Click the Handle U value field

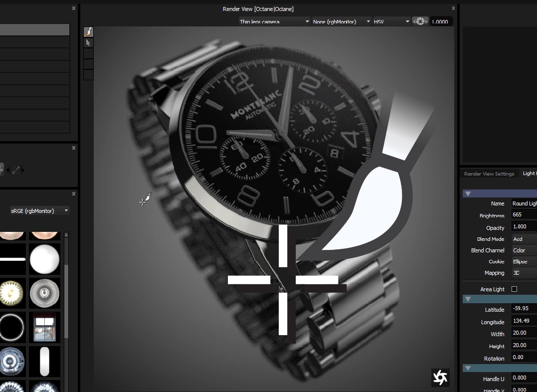click(x=525, y=378)
